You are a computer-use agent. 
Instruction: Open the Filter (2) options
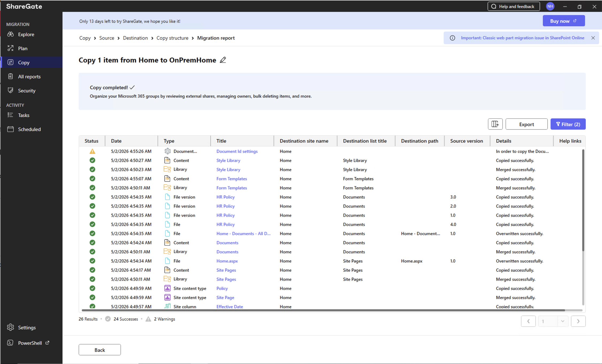(568, 124)
